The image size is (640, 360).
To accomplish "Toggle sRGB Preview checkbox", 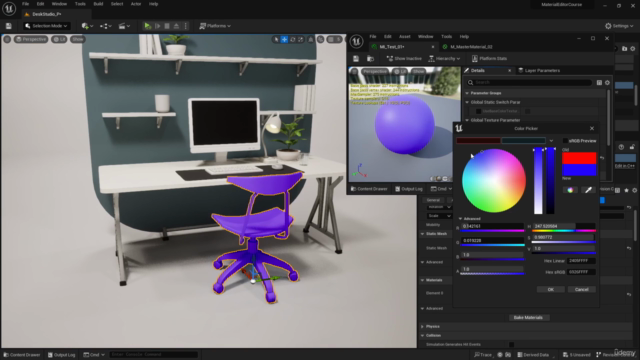I will [x=565, y=141].
